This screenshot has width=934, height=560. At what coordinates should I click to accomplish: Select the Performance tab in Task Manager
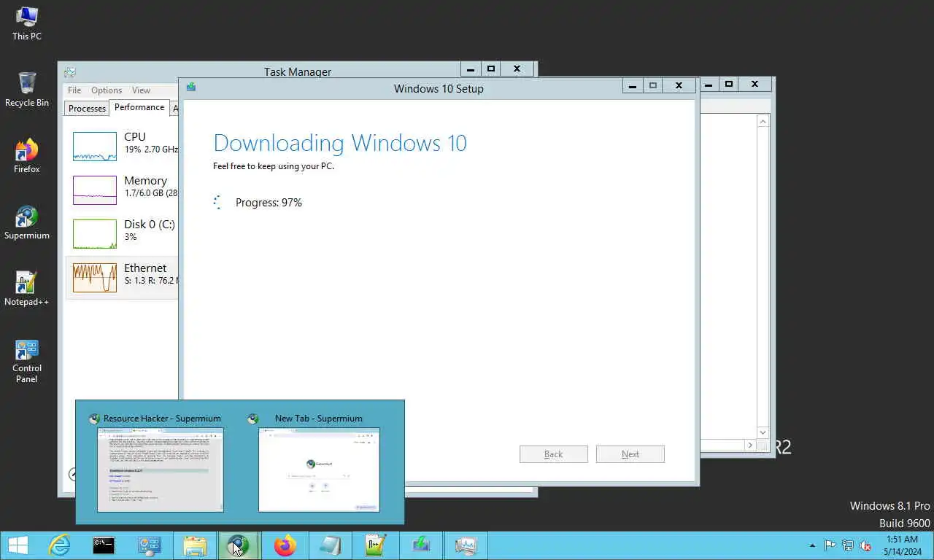click(139, 107)
